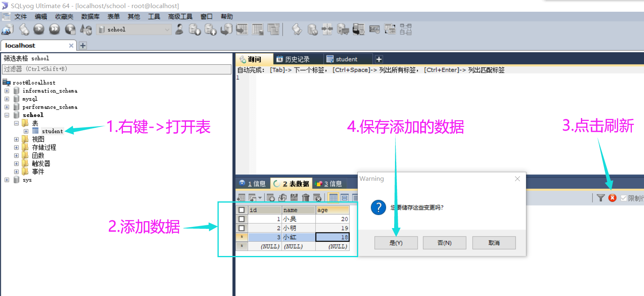The height and width of the screenshot is (296, 644).
Task: Toggle the 限制行 checkbox
Action: [624, 198]
